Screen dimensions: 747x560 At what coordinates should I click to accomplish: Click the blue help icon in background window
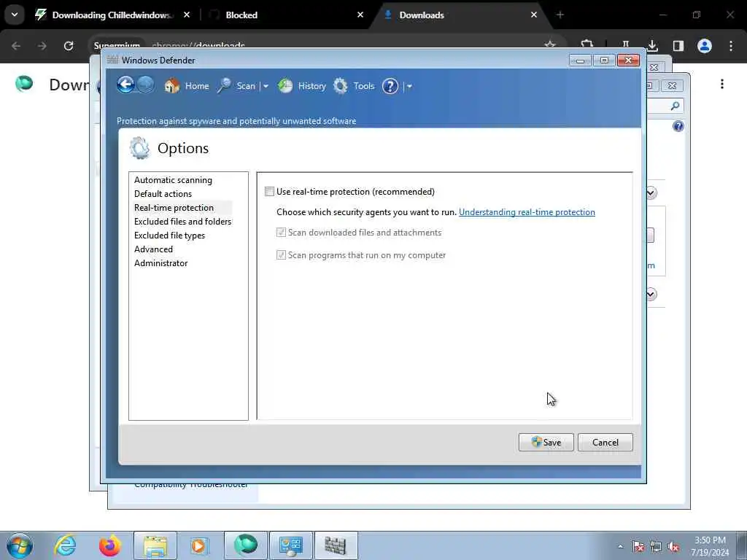[x=678, y=126]
